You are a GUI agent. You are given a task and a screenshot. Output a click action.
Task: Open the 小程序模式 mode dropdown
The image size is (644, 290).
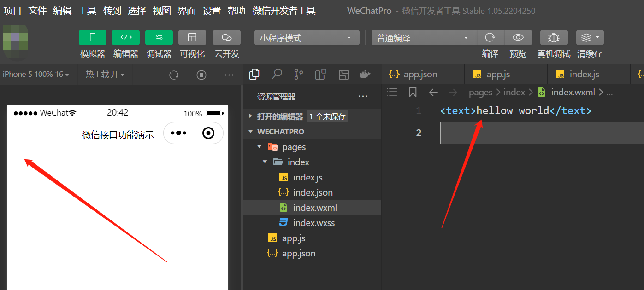pyautogui.click(x=307, y=38)
